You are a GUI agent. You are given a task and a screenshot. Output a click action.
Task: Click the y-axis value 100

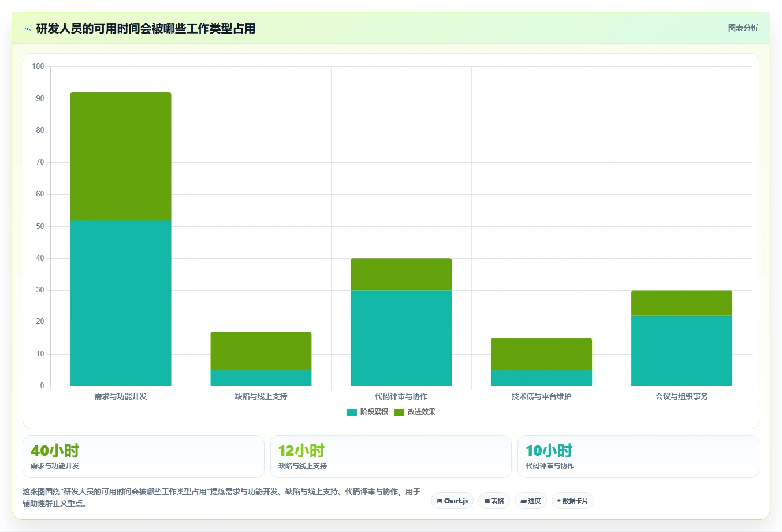tap(38, 66)
